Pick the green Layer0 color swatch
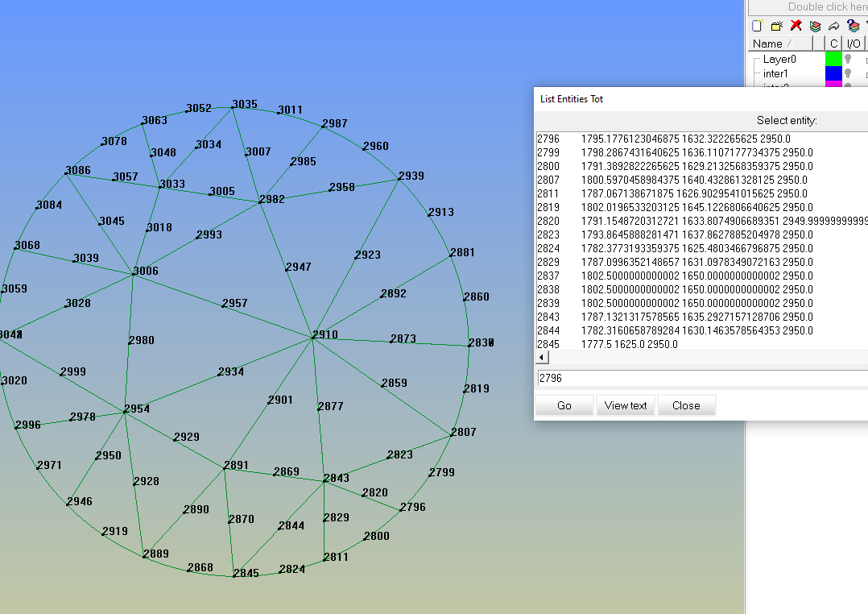The height and width of the screenshot is (614, 868). pyautogui.click(x=833, y=59)
